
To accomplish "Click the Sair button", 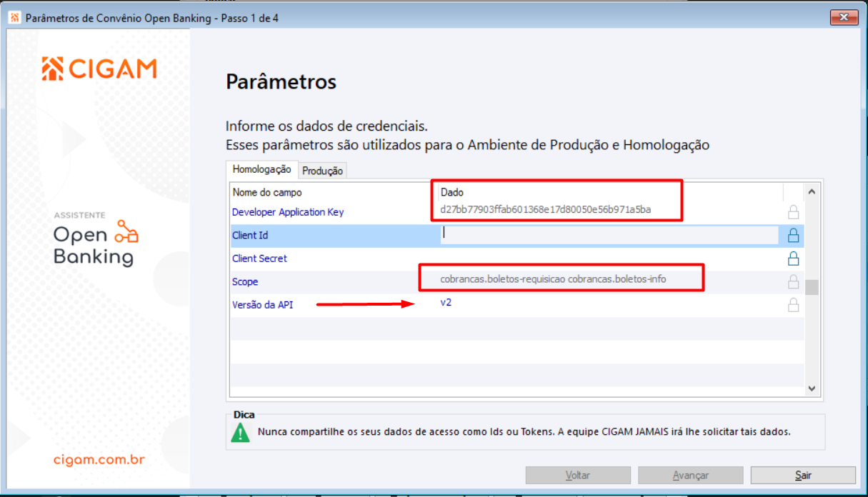I will (x=803, y=475).
